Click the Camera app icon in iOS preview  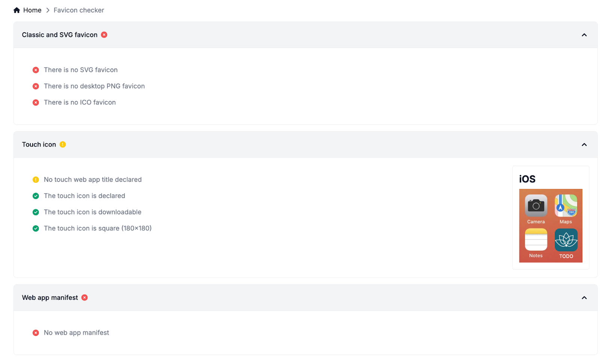click(536, 205)
